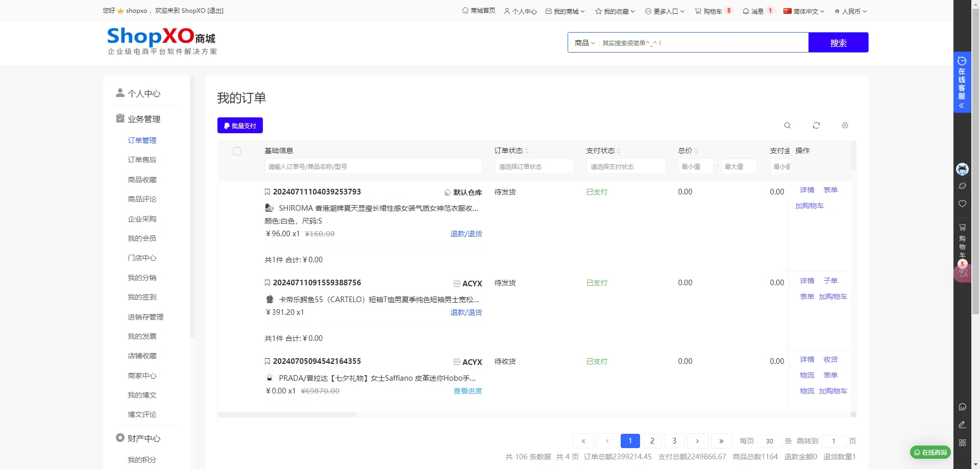The image size is (980, 469).
Task: Open 消息 notifications in top navigation
Action: point(758,11)
